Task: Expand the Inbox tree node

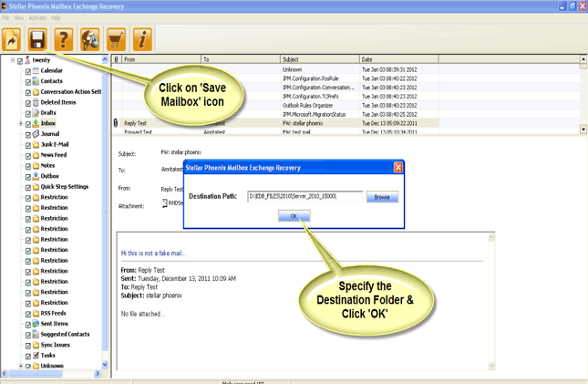Action: [x=21, y=123]
